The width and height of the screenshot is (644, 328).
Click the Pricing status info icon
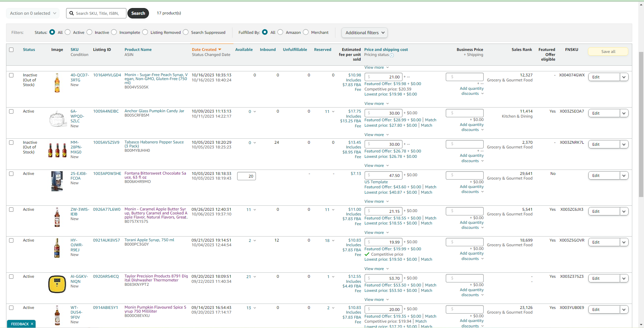tap(392, 55)
